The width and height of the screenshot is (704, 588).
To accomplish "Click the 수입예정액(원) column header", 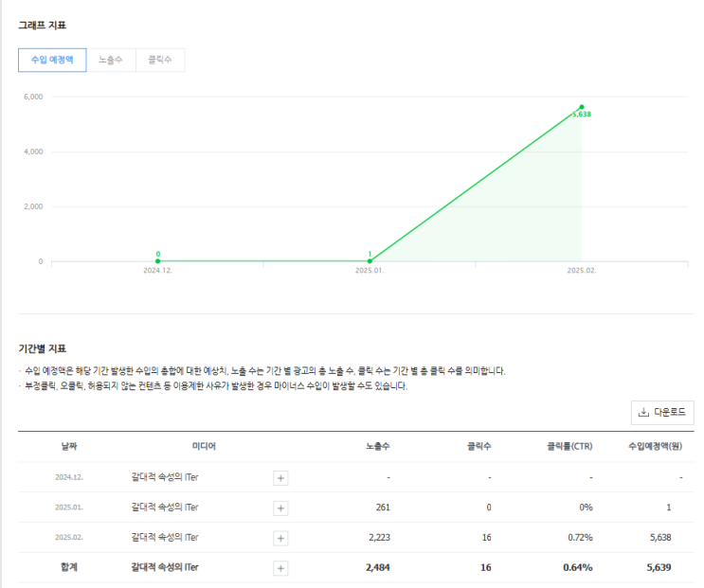I will pyautogui.click(x=656, y=446).
